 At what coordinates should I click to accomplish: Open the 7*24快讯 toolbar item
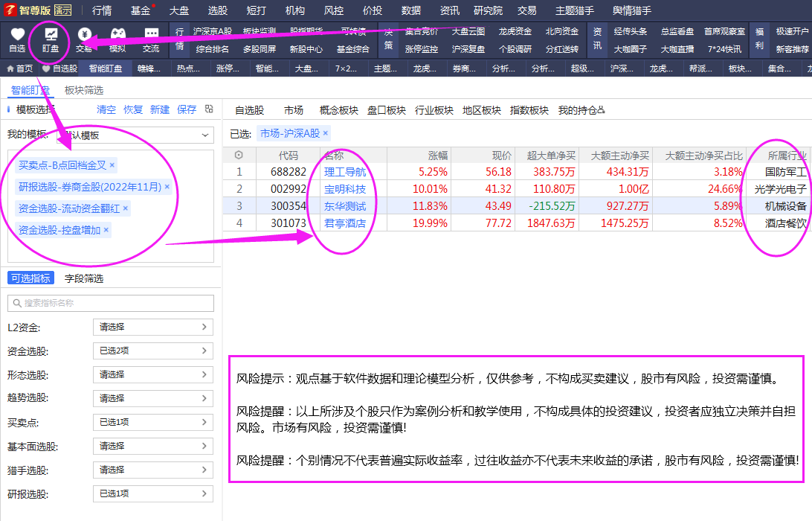click(724, 49)
